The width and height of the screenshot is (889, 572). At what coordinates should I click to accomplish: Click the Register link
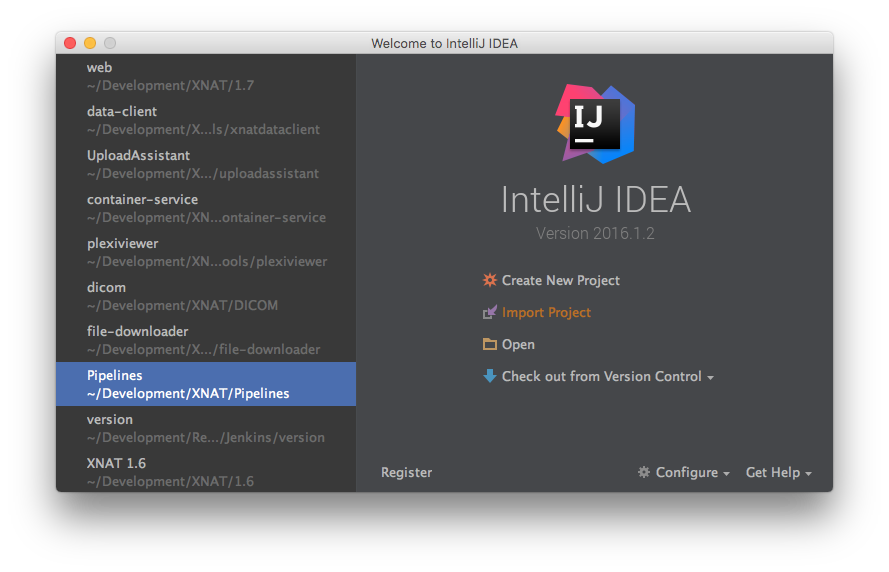click(x=406, y=473)
